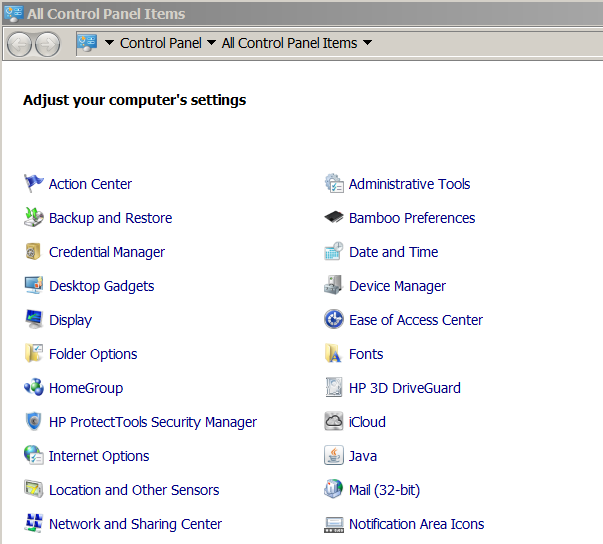Click the Ease of Access Center icon

334,319
